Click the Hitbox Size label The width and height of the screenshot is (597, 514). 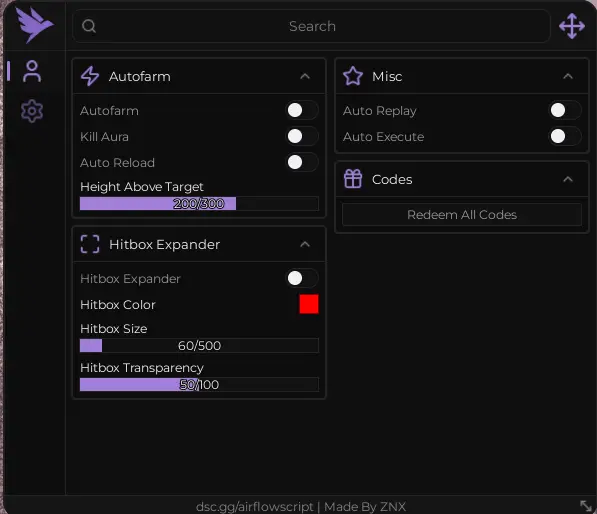114,329
